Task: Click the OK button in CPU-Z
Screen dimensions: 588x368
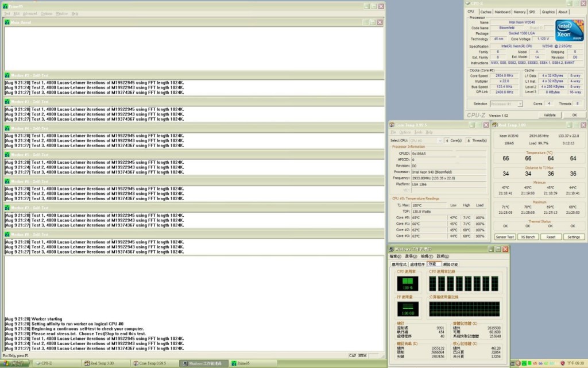Action: 574,115
